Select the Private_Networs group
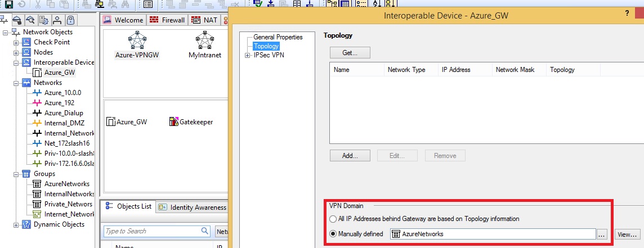This screenshot has height=248, width=644. 68,204
